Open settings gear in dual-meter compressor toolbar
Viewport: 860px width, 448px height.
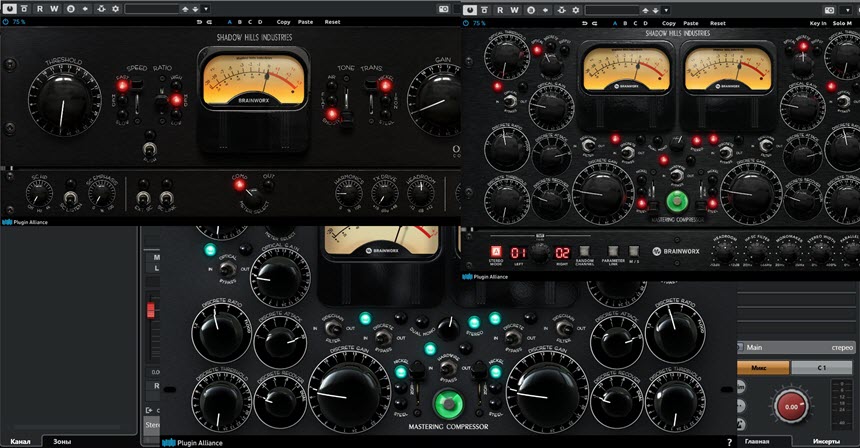[x=575, y=9]
